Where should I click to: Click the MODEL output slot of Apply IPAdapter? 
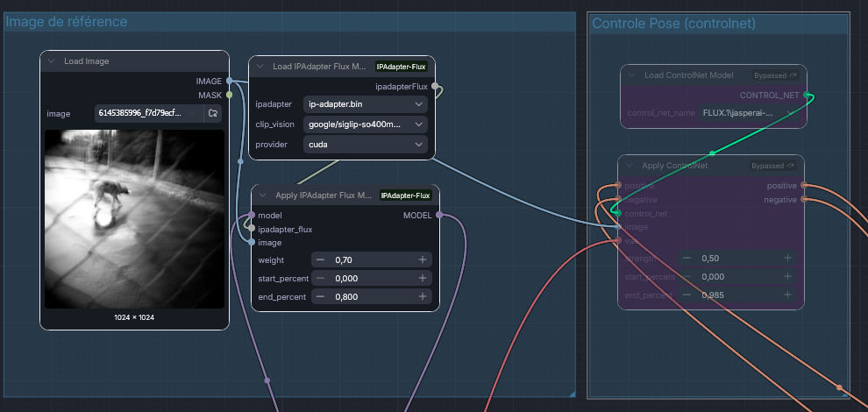click(x=439, y=215)
